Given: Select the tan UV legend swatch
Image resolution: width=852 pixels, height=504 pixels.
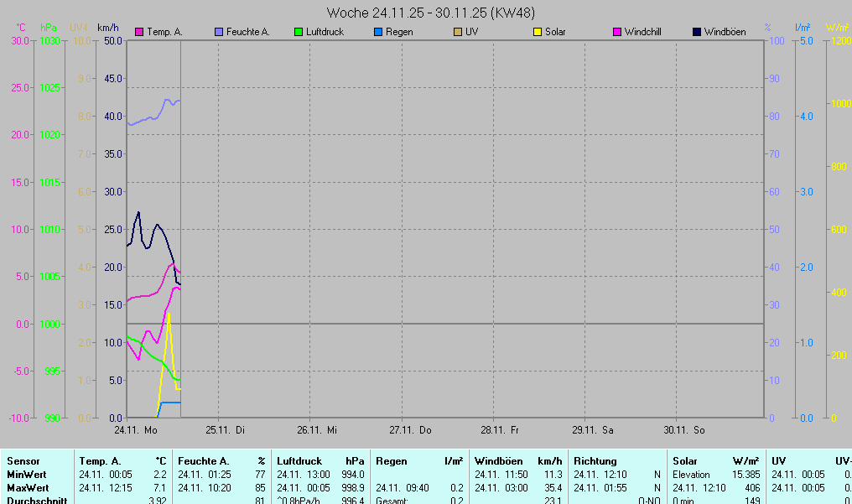Looking at the screenshot, I should pos(458,32).
